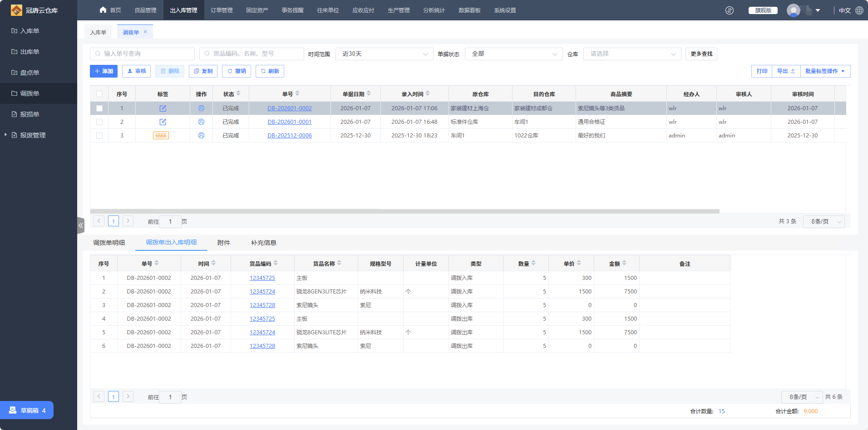This screenshot has height=430, width=868.
Task: Open the 时间范围 dropdown
Action: click(384, 54)
